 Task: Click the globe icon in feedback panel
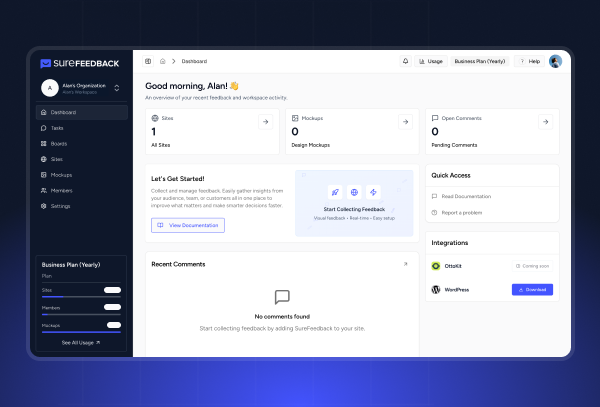coord(354,192)
